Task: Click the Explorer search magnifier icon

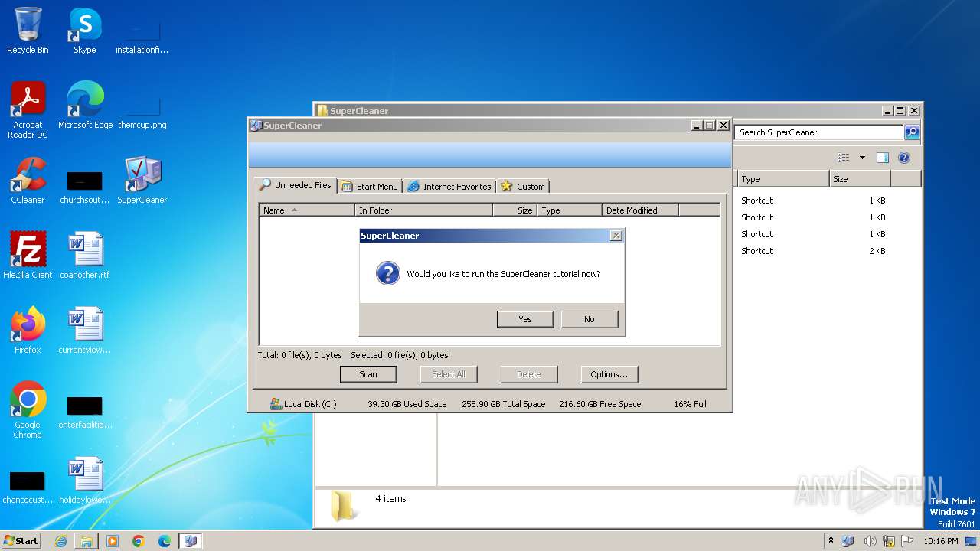Action: (911, 132)
